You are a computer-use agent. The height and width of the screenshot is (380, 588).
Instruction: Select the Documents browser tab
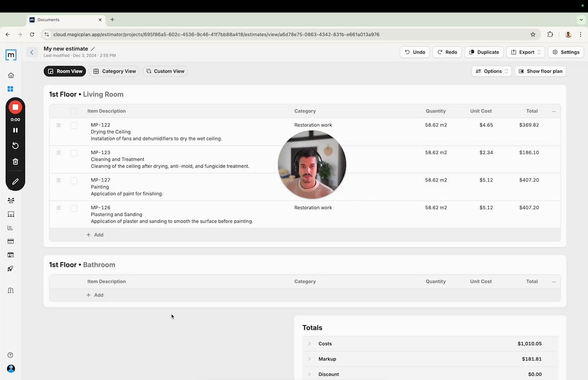tap(66, 20)
